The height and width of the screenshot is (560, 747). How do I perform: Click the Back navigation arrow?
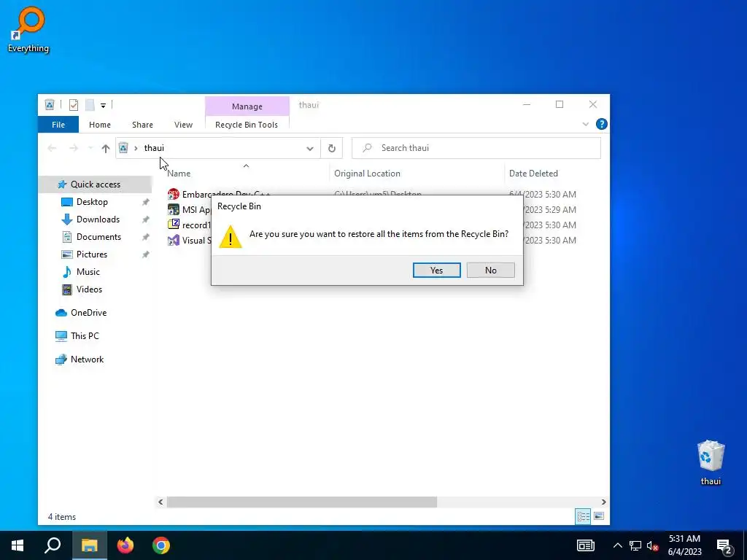[52, 148]
